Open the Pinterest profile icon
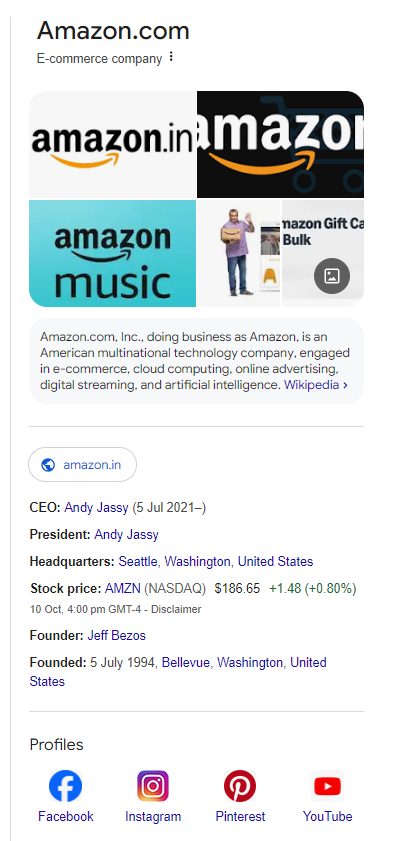This screenshot has height=841, width=398. coord(240,786)
